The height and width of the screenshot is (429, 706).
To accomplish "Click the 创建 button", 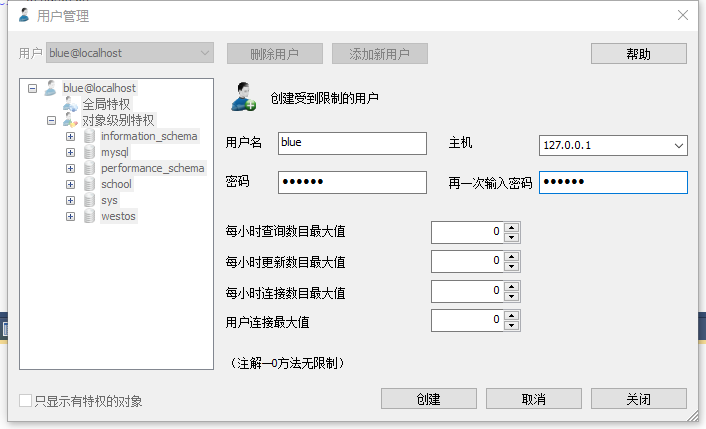I will coord(429,399).
